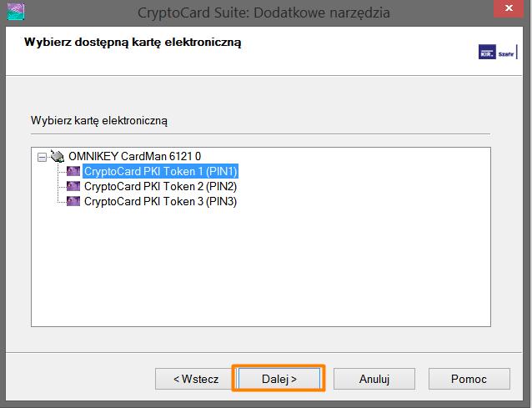Click the purple card icon of Token 1

tap(73, 171)
